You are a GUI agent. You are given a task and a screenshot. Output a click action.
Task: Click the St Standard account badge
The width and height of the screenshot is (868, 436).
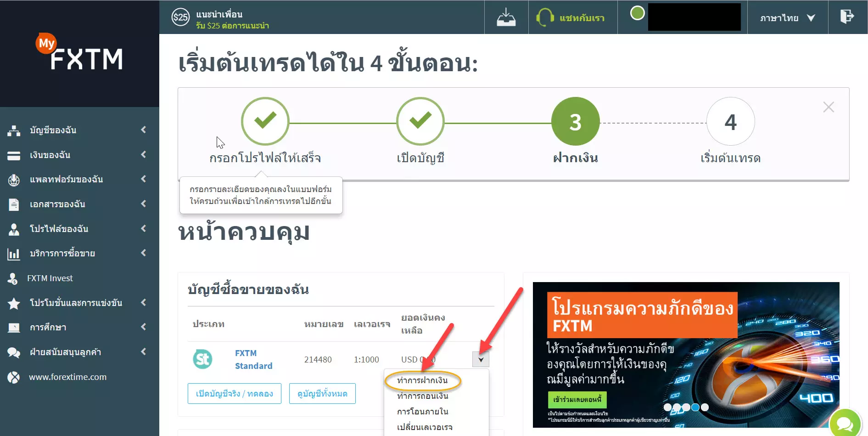(202, 359)
